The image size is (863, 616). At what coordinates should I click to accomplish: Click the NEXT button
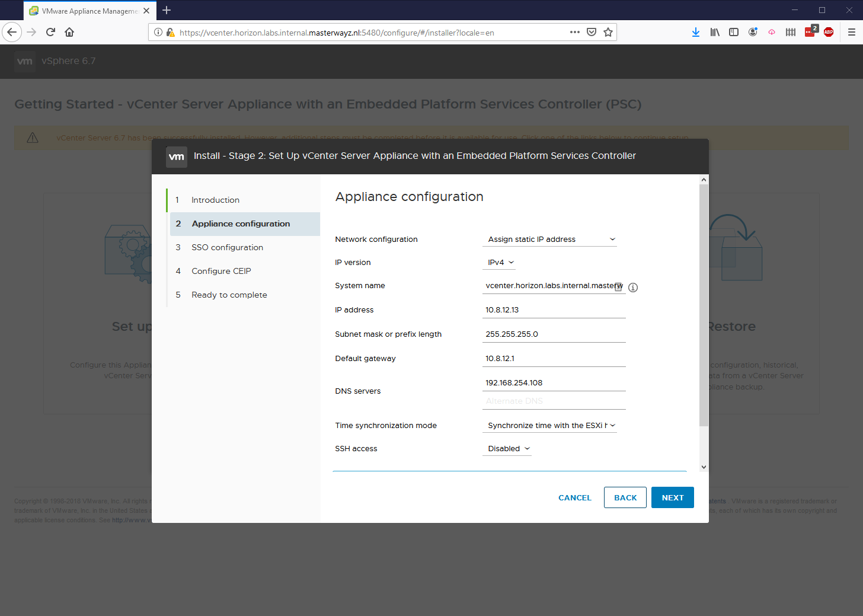click(673, 497)
